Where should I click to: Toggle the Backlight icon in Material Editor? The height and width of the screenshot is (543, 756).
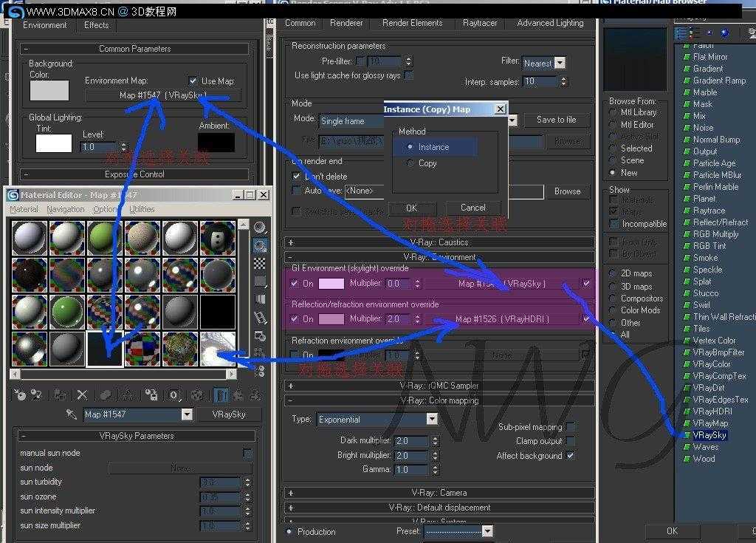(260, 246)
